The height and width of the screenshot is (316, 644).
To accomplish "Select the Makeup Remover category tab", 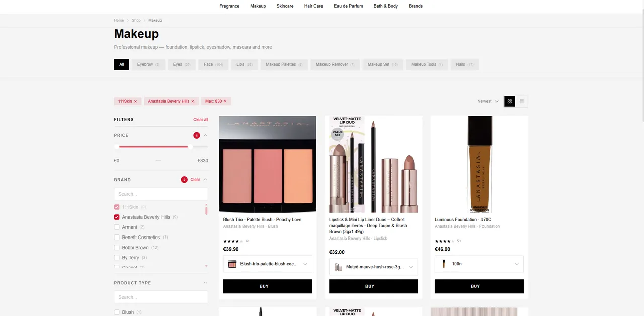I will (335, 64).
